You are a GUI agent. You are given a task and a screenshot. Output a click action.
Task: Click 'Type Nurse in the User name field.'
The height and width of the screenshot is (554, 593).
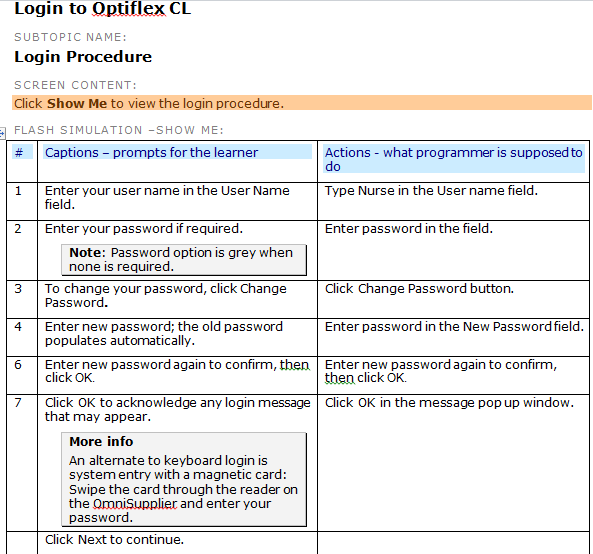431,191
